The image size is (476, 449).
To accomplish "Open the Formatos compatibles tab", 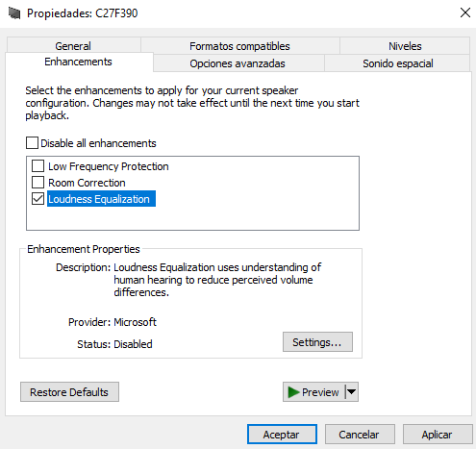I will [x=239, y=46].
